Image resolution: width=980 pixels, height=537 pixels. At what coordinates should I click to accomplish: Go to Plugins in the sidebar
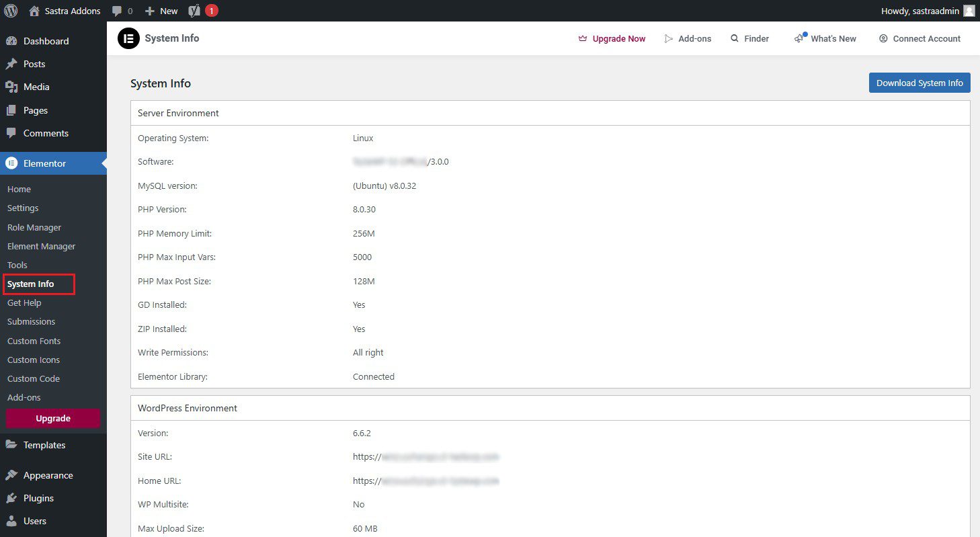pyautogui.click(x=38, y=498)
